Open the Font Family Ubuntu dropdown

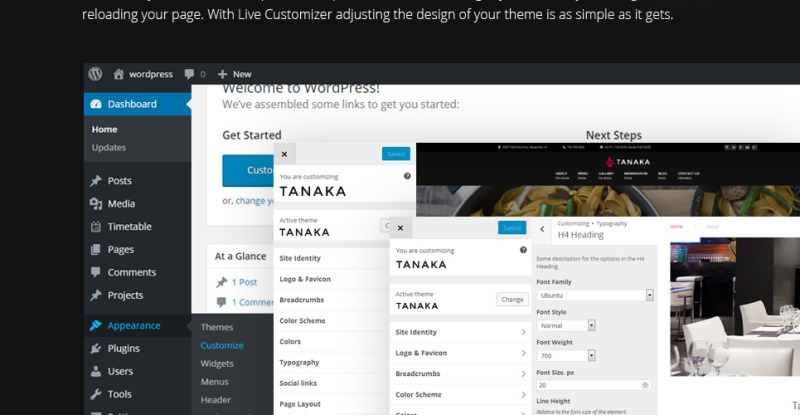pos(595,295)
